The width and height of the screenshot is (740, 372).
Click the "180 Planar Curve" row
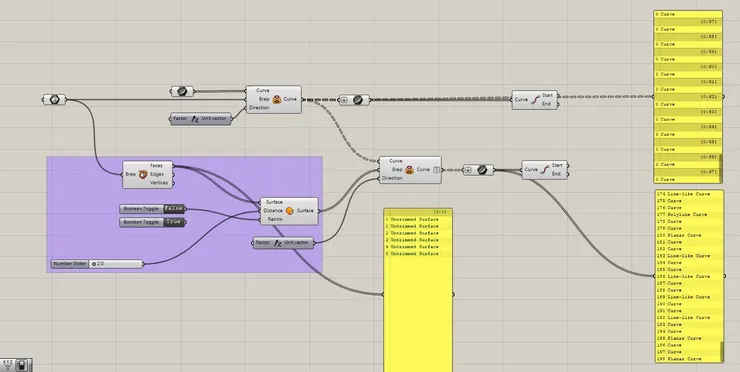[x=689, y=235]
